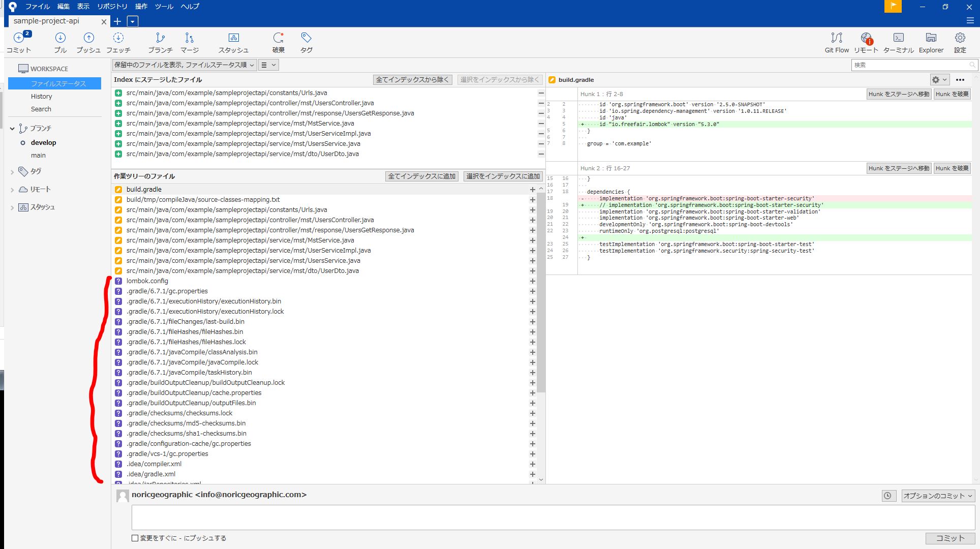Screen dimensions: 980x549
Task: Pull changes using the プル icon
Action: 60,43
